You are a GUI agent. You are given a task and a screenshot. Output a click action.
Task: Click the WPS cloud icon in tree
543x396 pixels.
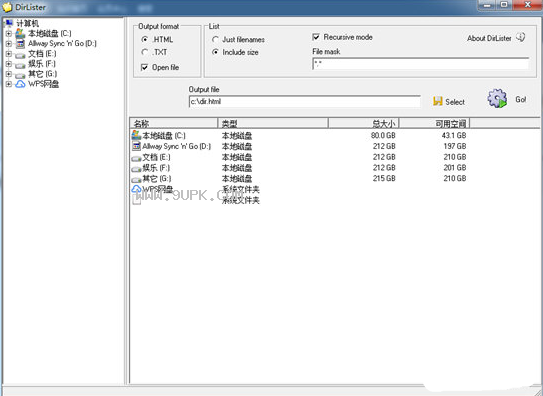pos(20,84)
